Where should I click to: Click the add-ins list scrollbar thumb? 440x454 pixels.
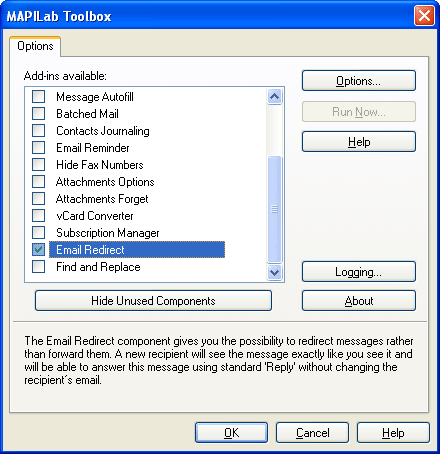pos(274,209)
